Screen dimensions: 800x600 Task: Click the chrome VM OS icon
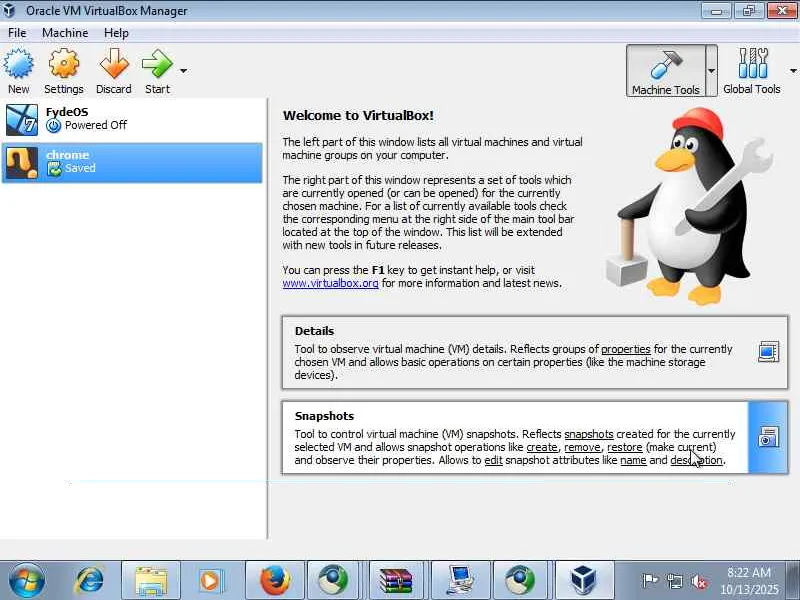click(x=22, y=163)
